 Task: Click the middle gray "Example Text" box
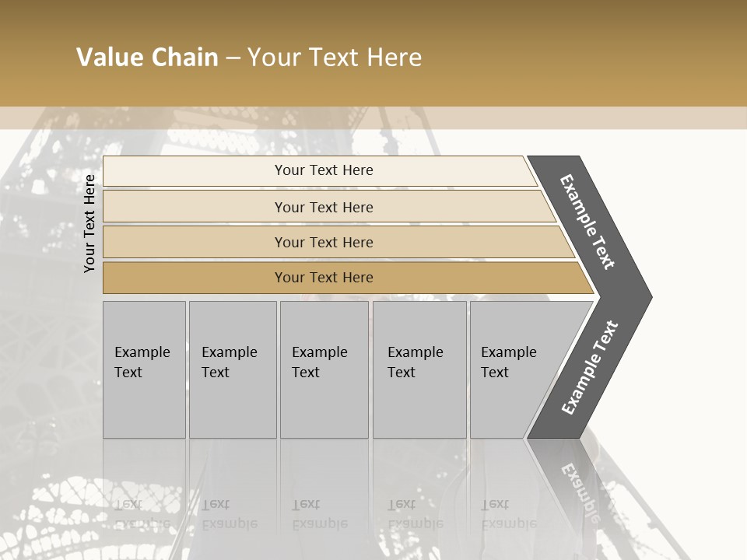pyautogui.click(x=324, y=369)
